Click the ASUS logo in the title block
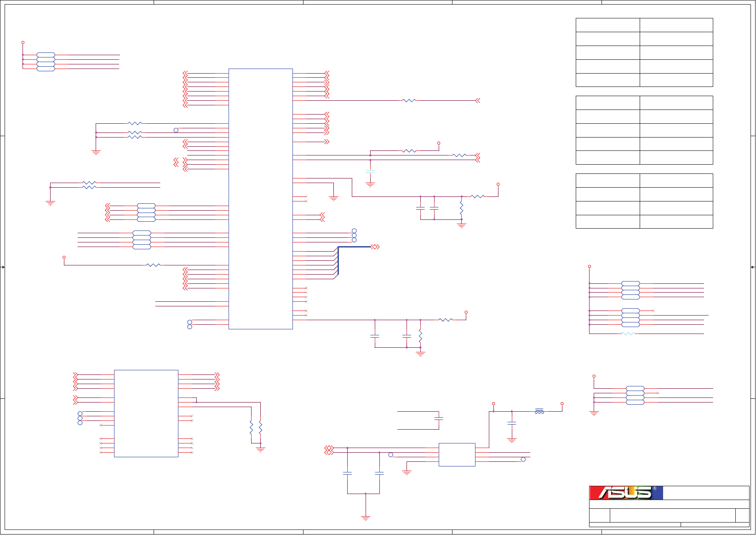This screenshot has height=535, width=756. [626, 493]
